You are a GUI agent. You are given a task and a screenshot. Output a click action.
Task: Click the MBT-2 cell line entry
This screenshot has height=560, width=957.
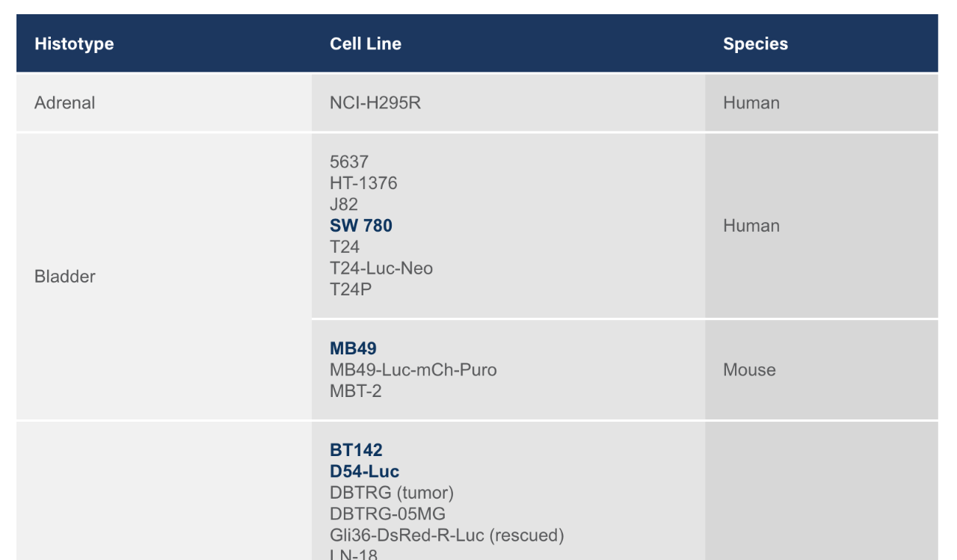tap(356, 391)
